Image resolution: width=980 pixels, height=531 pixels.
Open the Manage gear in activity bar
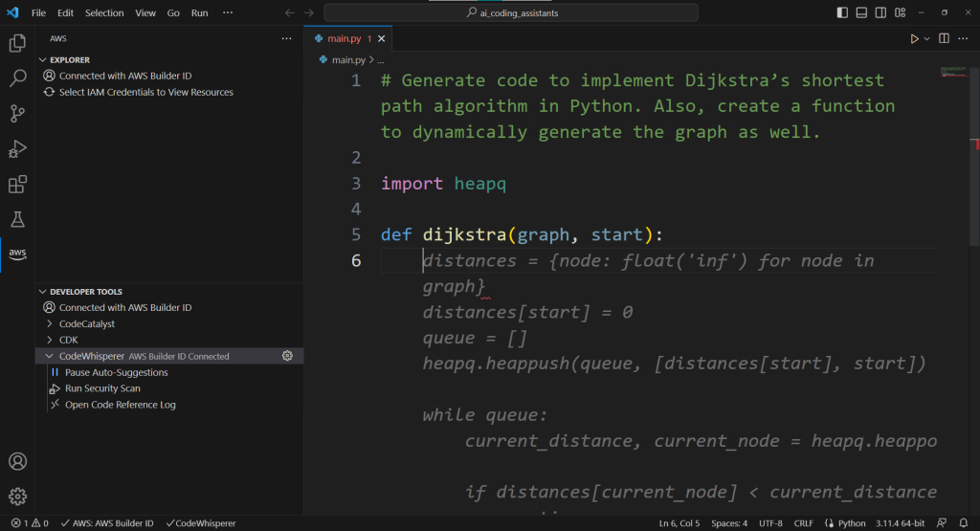[x=17, y=496]
